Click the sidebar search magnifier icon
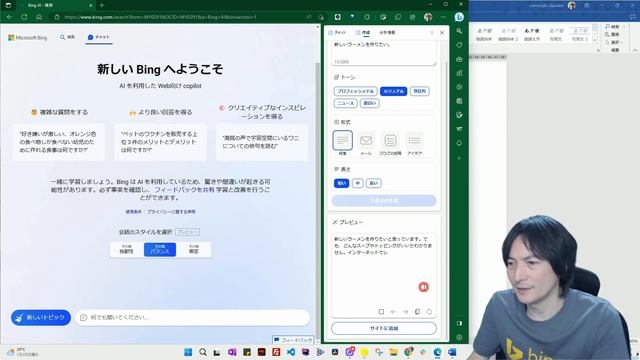Viewport: 640px width, 360px height. (459, 31)
